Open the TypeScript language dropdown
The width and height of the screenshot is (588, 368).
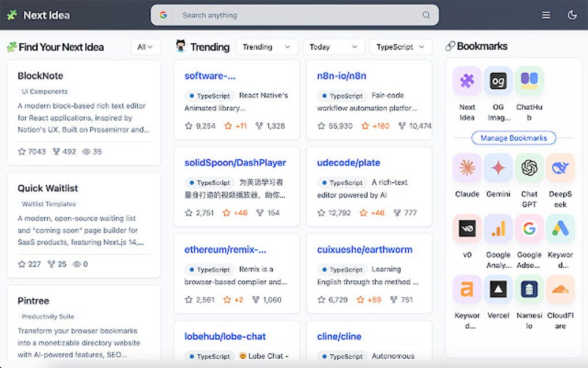point(401,47)
